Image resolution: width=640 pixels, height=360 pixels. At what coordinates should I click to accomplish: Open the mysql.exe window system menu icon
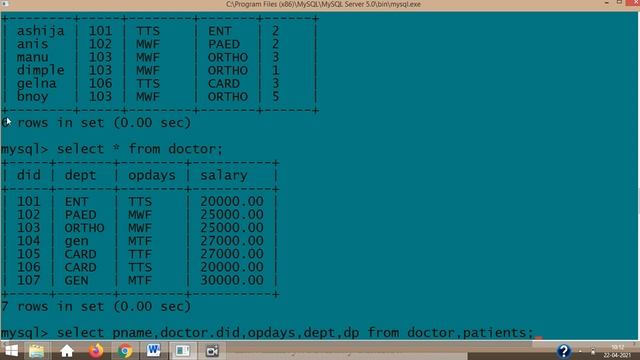[5, 4]
